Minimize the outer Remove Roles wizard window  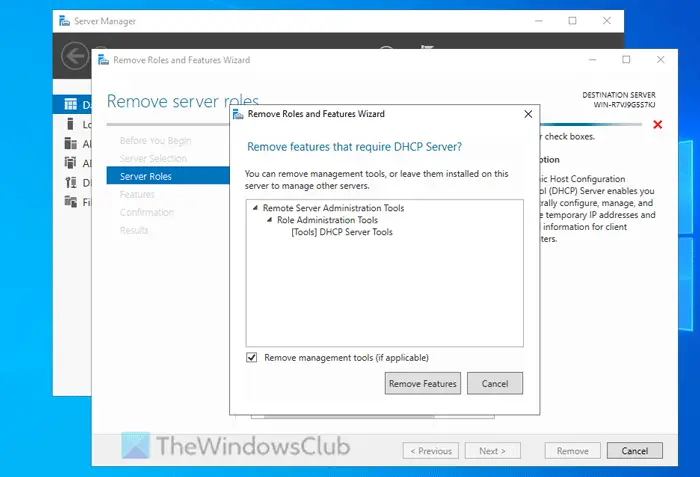[x=592, y=59]
